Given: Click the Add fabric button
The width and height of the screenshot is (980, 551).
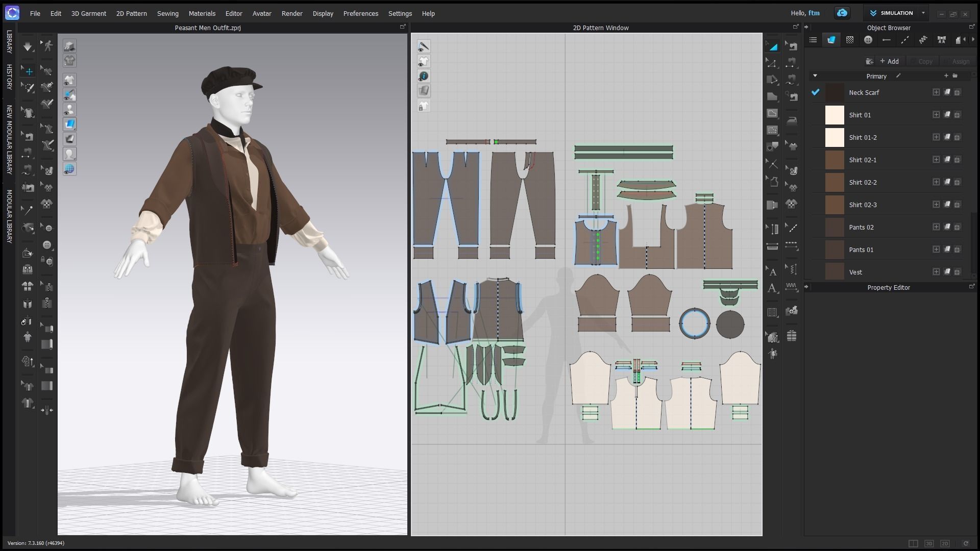Looking at the screenshot, I should point(889,61).
